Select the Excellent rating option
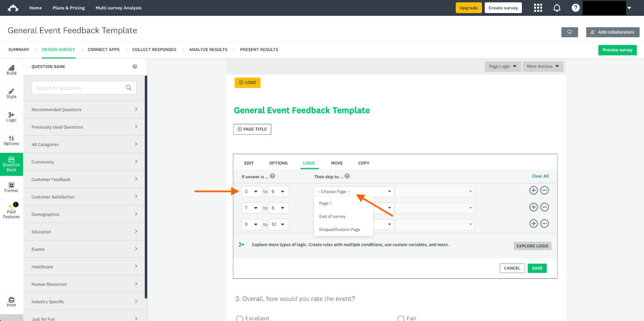 pyautogui.click(x=239, y=318)
